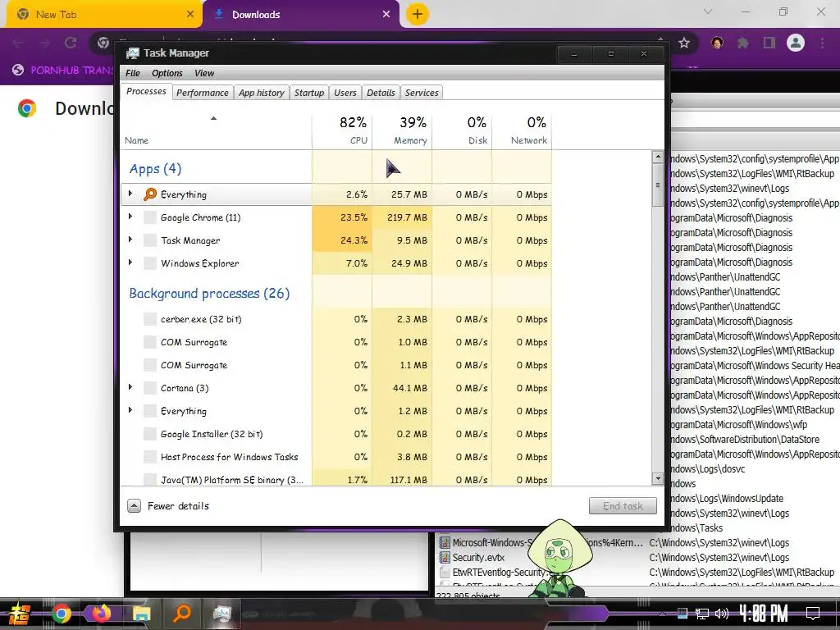The image size is (840, 630).
Task: Click the volume tray icon
Action: tap(722, 614)
